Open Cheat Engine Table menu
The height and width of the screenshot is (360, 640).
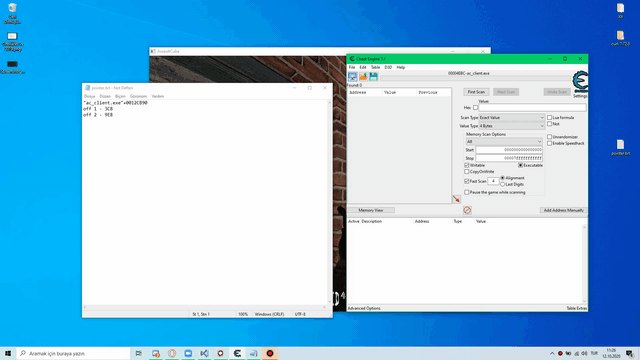click(x=376, y=67)
